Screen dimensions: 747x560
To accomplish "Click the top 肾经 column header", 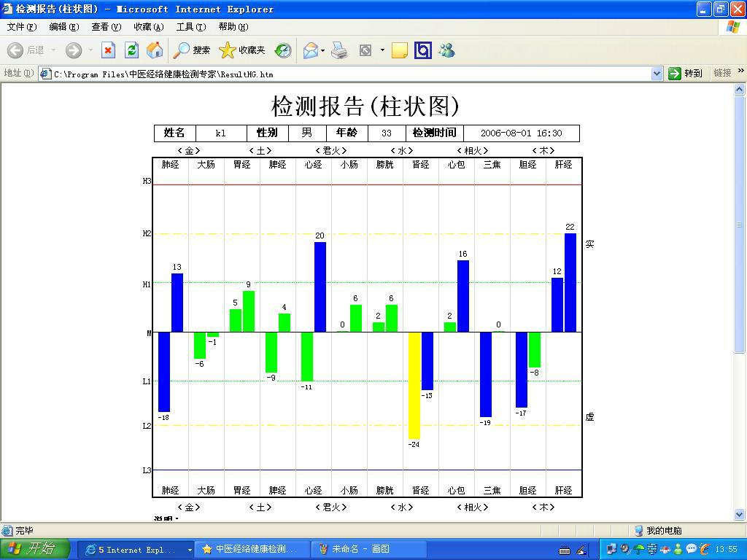I will 421,165.
